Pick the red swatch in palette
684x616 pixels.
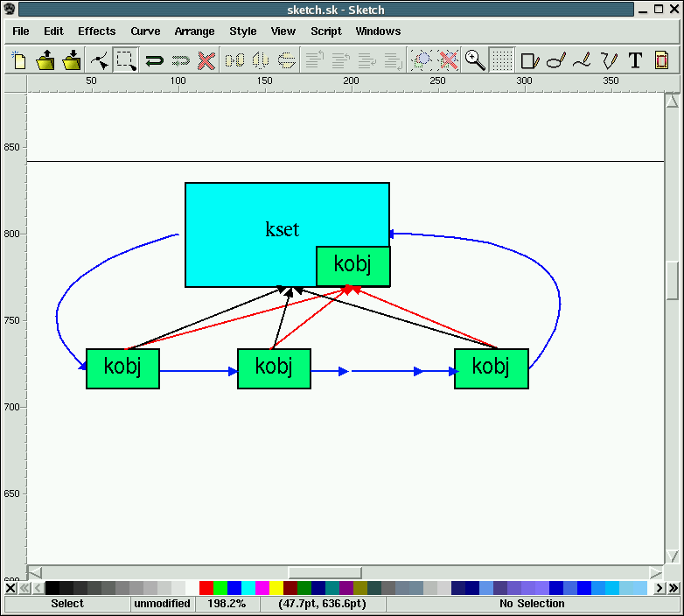click(x=206, y=588)
